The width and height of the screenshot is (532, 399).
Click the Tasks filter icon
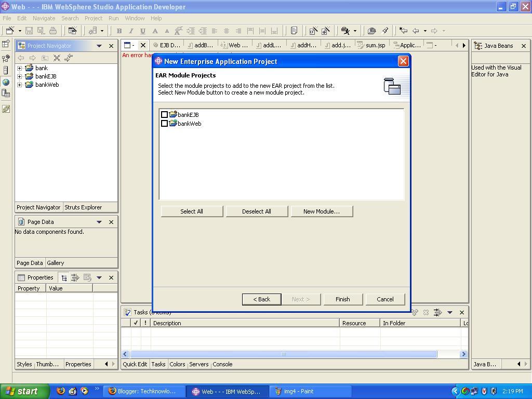click(437, 312)
